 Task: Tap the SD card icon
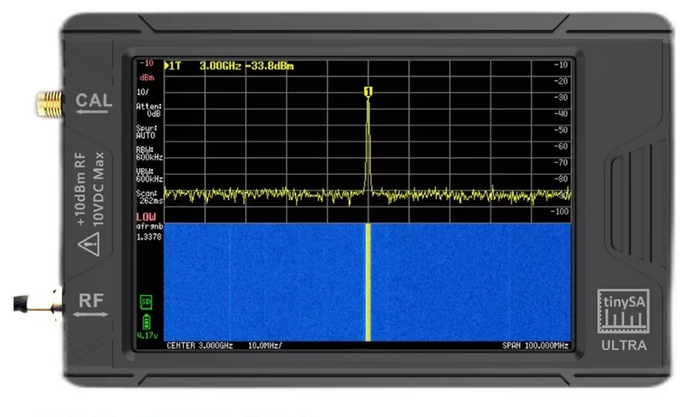click(x=147, y=301)
